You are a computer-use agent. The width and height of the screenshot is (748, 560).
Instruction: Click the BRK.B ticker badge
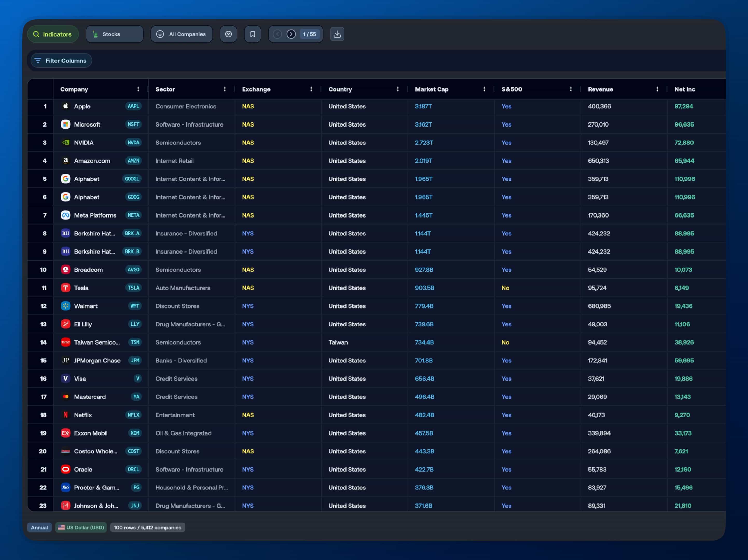pos(132,251)
